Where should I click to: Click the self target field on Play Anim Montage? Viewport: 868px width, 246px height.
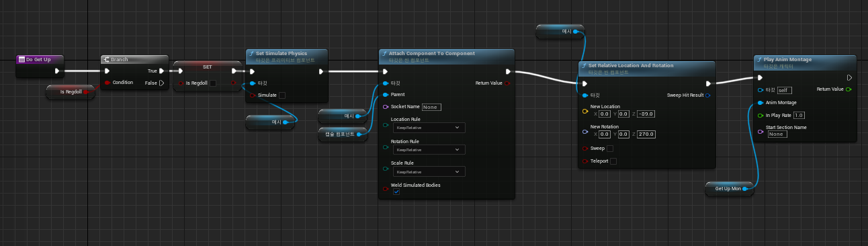[x=785, y=90]
